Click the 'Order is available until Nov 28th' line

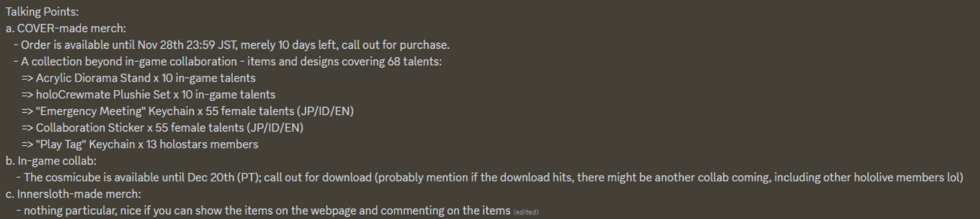point(232,45)
